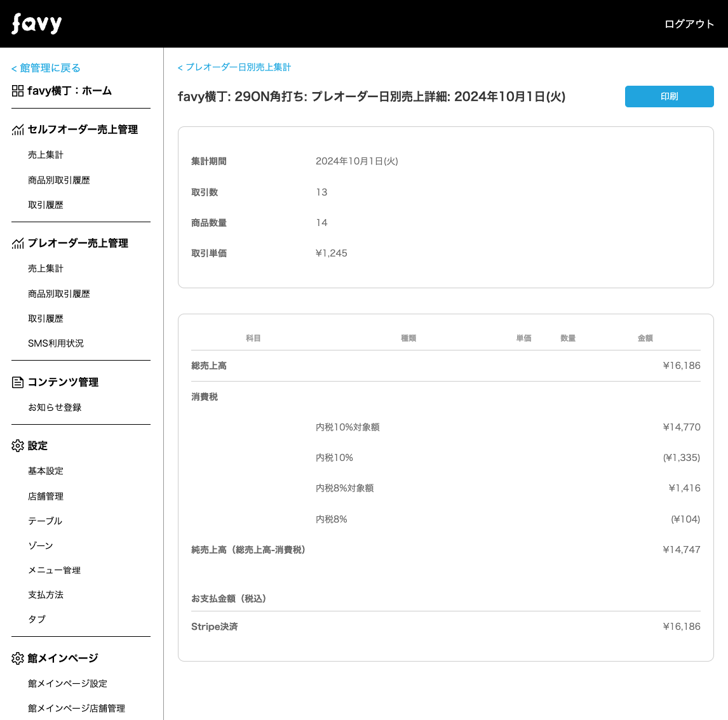Screen dimensions: 728x720
Task: Open SMS利用状況
Action: click(x=56, y=343)
